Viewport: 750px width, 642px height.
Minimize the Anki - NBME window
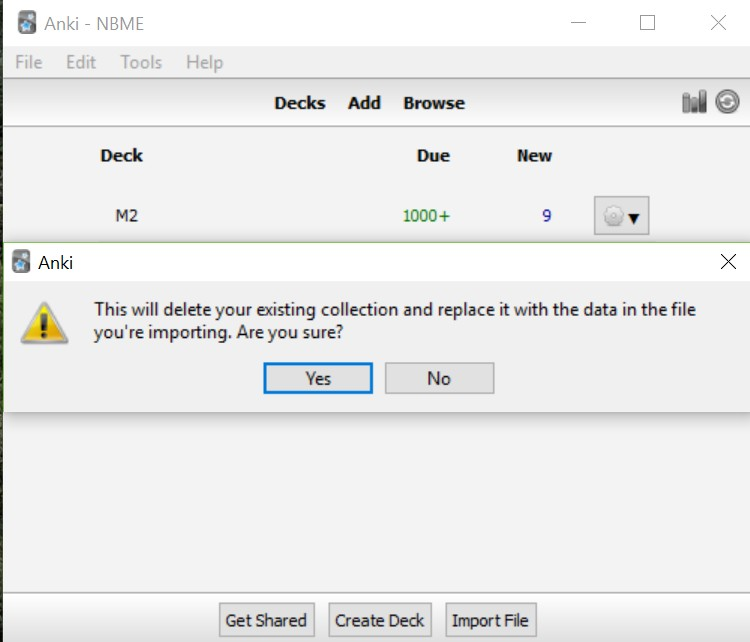click(578, 22)
